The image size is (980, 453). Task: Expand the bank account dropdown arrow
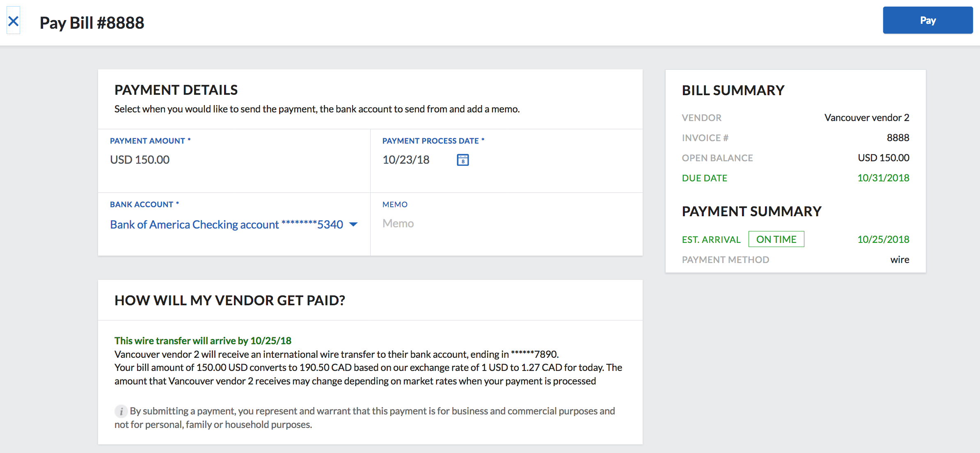pyautogui.click(x=353, y=224)
